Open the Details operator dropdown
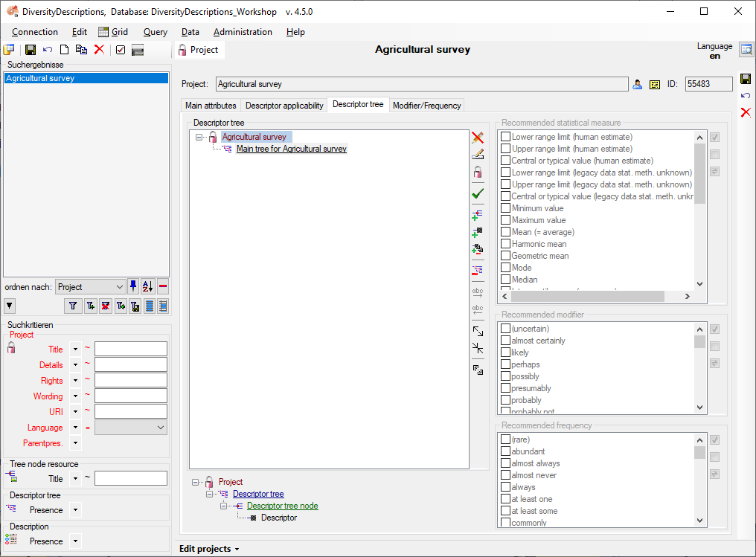 [75, 365]
